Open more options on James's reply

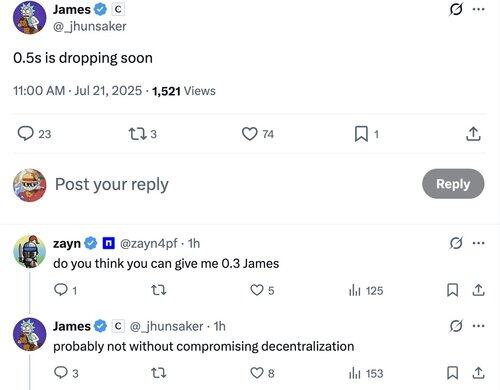tap(479, 326)
